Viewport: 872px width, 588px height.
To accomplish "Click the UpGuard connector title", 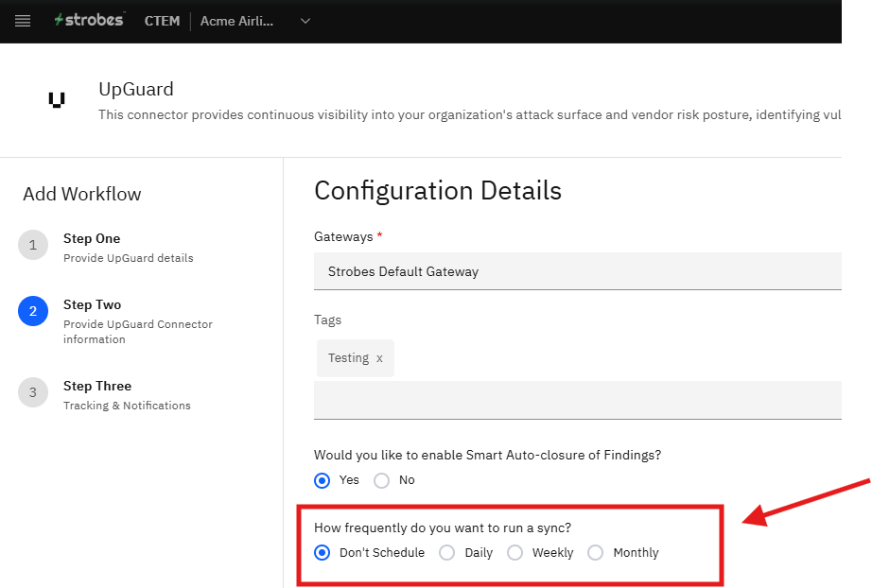I will coord(136,89).
